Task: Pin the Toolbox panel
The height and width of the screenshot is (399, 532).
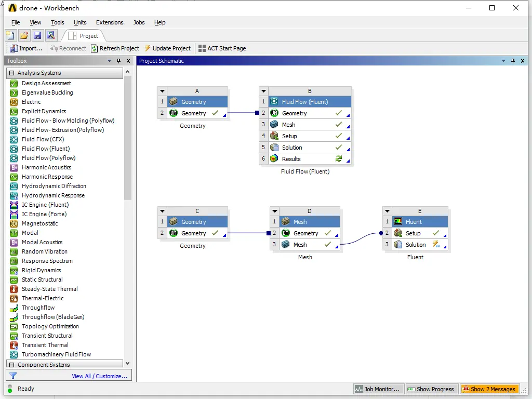Action: pos(119,61)
